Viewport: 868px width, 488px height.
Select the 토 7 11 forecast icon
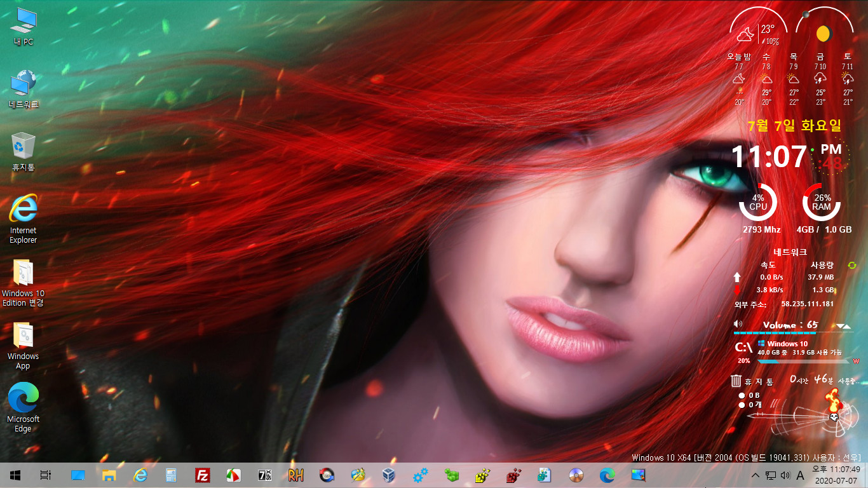[x=848, y=79]
